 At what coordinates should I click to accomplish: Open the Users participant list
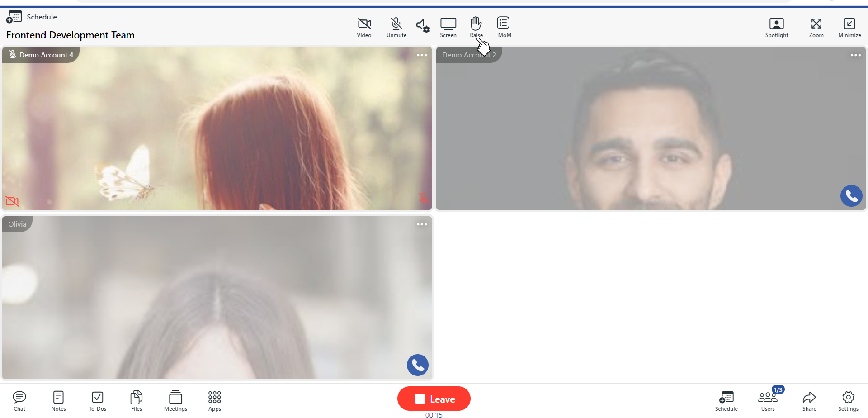pos(768,401)
